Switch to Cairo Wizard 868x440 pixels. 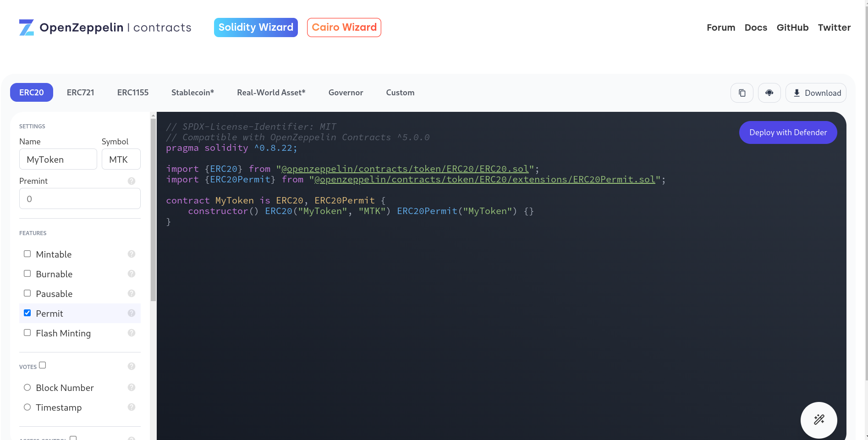click(344, 27)
